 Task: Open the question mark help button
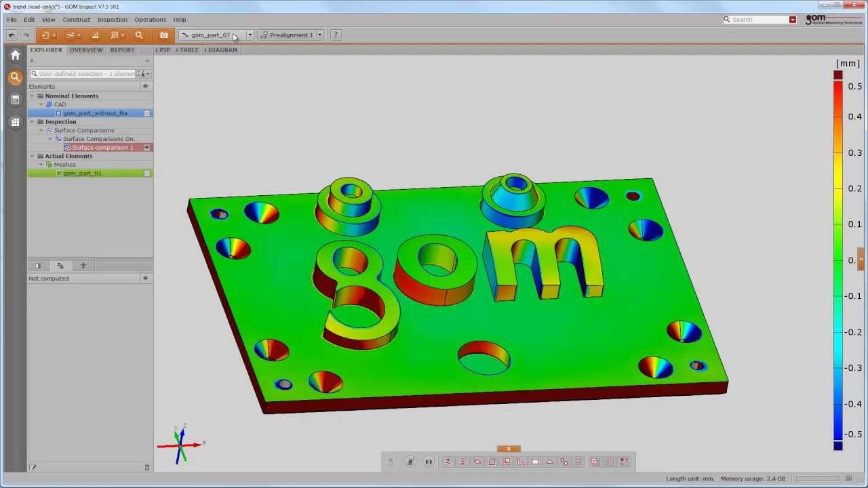tap(335, 35)
